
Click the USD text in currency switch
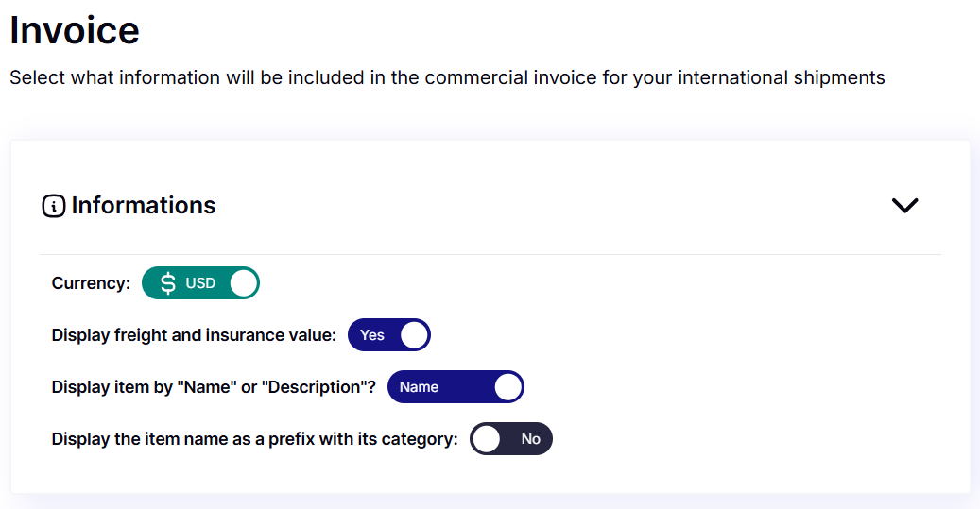coord(200,283)
